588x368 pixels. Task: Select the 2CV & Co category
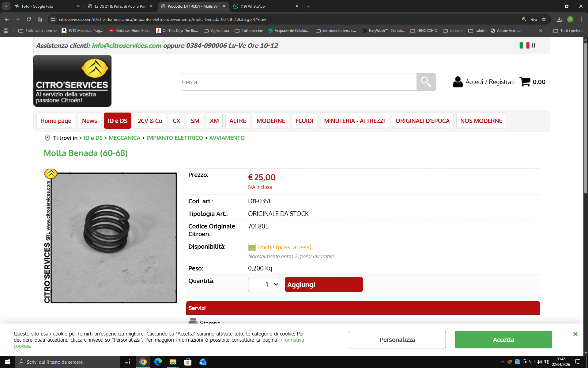[x=150, y=121]
